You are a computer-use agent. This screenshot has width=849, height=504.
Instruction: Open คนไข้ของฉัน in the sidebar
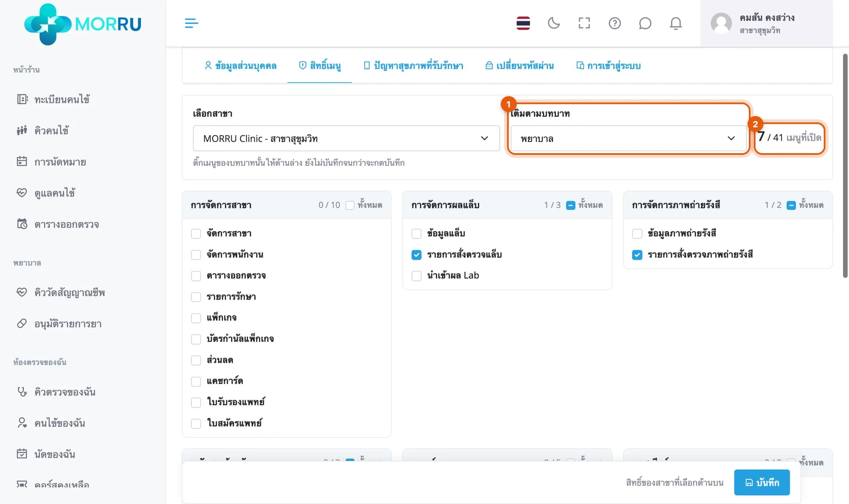(x=51, y=423)
